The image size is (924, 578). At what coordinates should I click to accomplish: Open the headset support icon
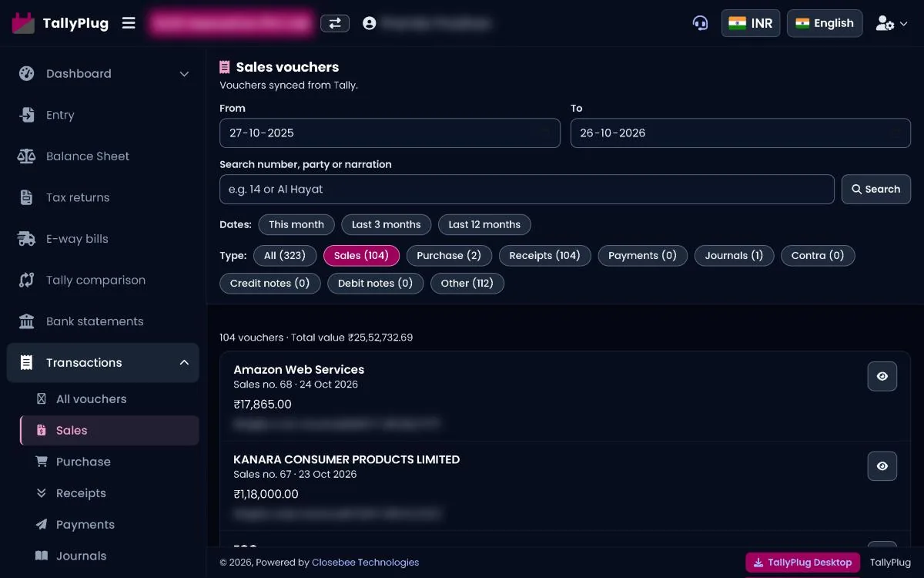(700, 23)
